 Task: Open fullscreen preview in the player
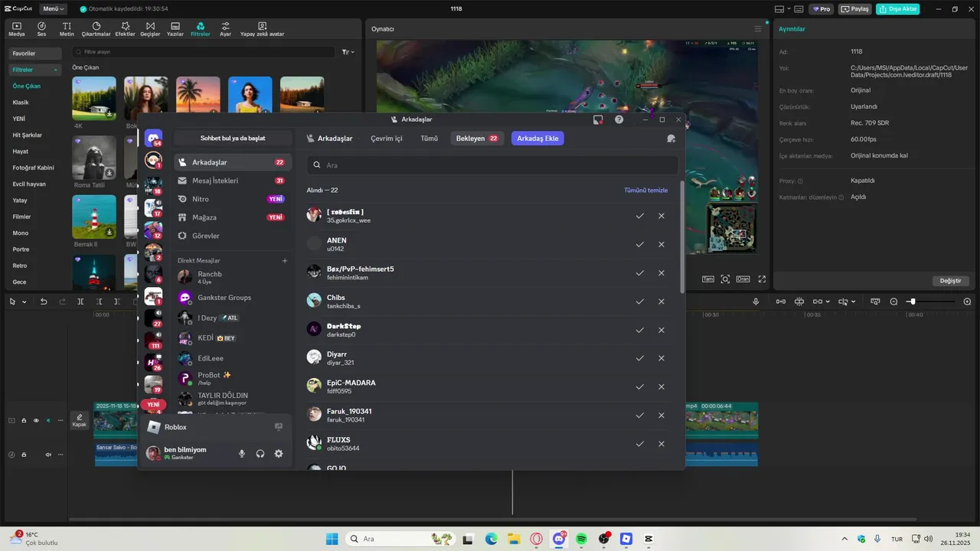tap(762, 279)
